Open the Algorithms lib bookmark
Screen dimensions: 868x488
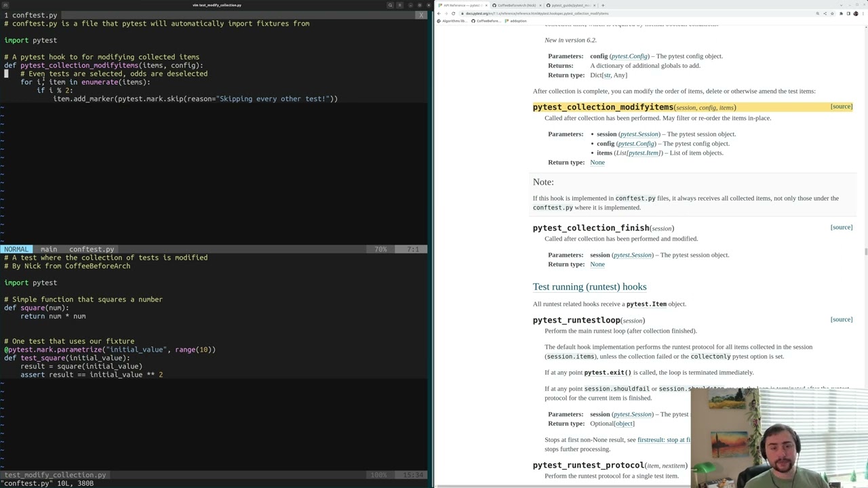(x=452, y=21)
